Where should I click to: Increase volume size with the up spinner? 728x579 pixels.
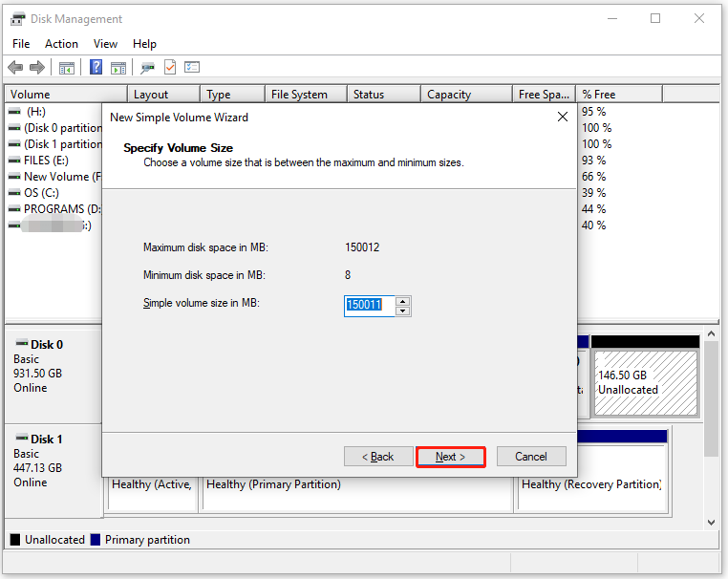point(403,301)
